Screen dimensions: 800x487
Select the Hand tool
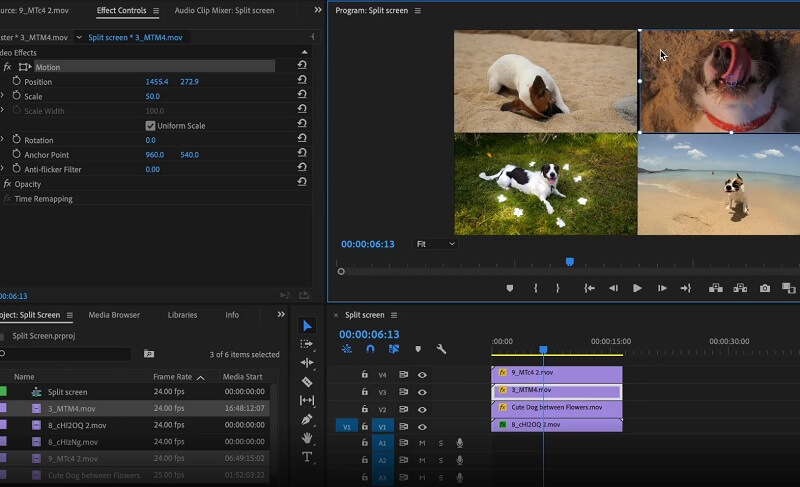307,438
